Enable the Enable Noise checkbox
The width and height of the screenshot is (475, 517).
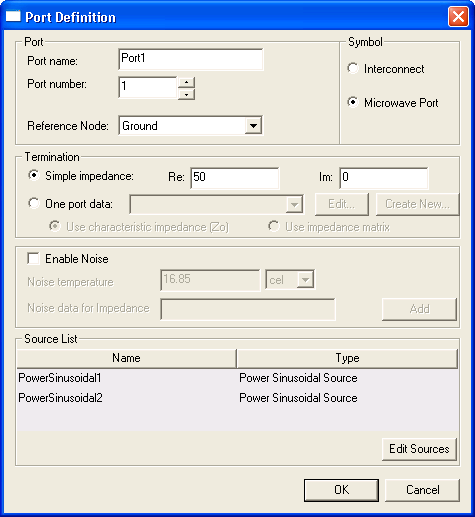click(x=34, y=258)
